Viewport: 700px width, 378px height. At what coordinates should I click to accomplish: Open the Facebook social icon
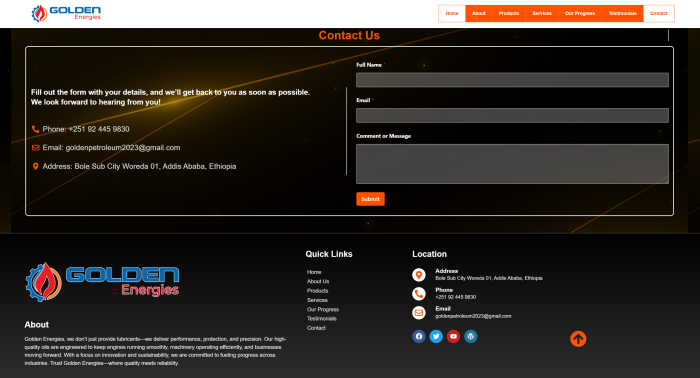[x=419, y=336]
